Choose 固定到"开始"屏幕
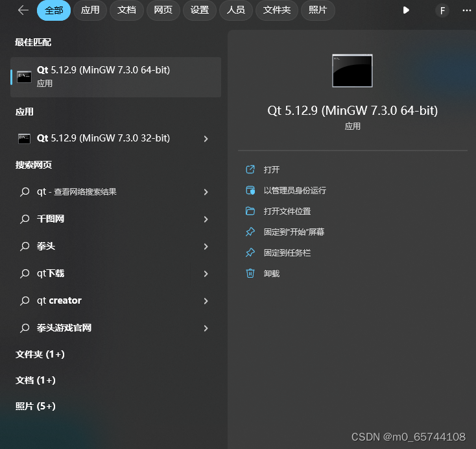Viewport: 476px width, 449px height. click(x=294, y=232)
